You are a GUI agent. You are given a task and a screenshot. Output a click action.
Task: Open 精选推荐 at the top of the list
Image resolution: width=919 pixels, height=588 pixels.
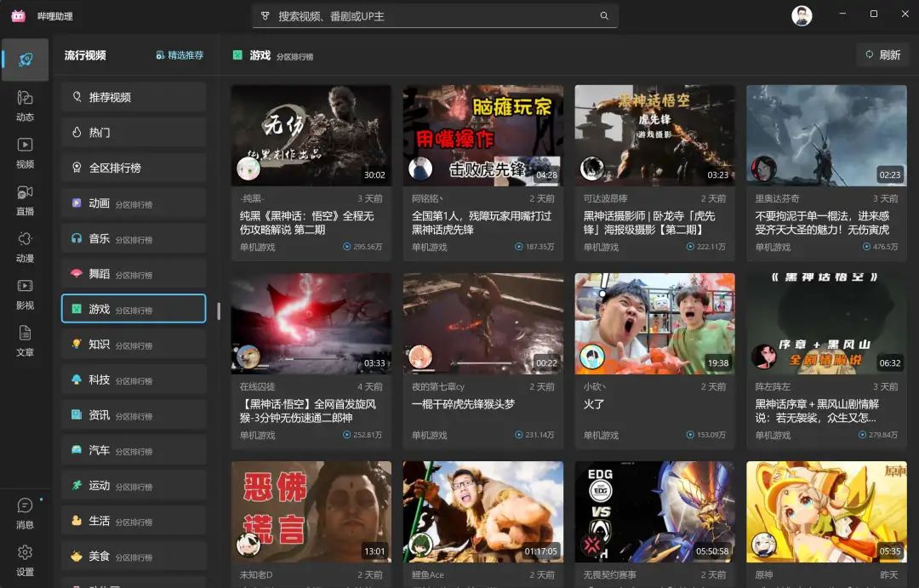click(179, 54)
